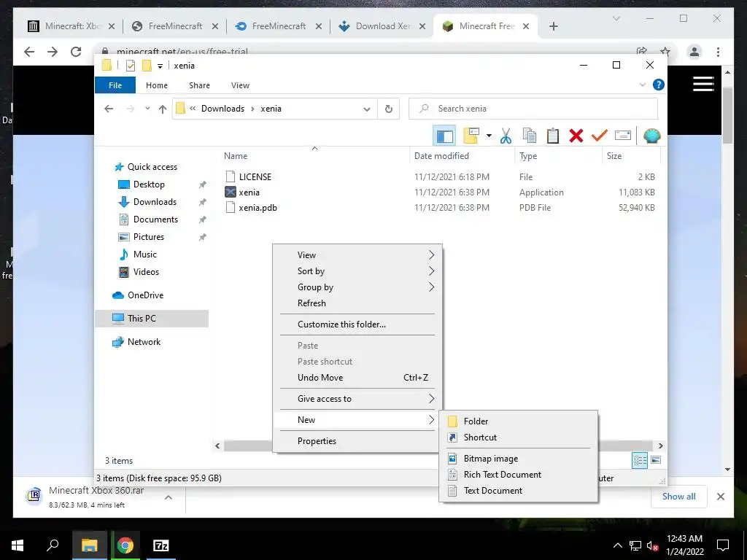
Task: Refresh the address bar location
Action: (389, 109)
